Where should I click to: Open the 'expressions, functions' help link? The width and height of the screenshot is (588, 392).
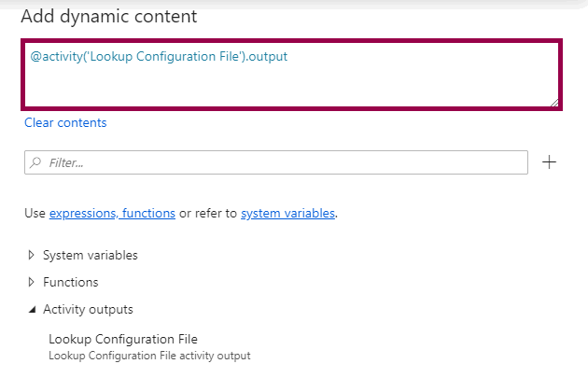pos(112,213)
